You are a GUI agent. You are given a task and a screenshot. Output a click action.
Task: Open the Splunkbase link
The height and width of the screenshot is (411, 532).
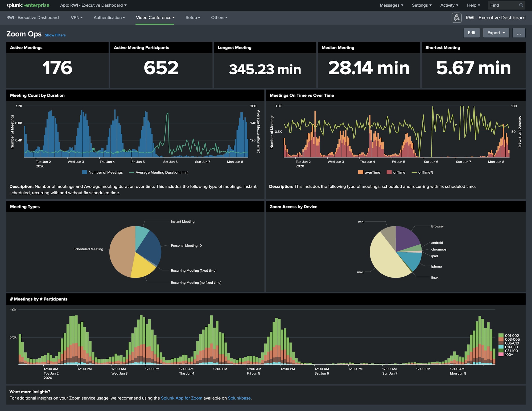239,398
